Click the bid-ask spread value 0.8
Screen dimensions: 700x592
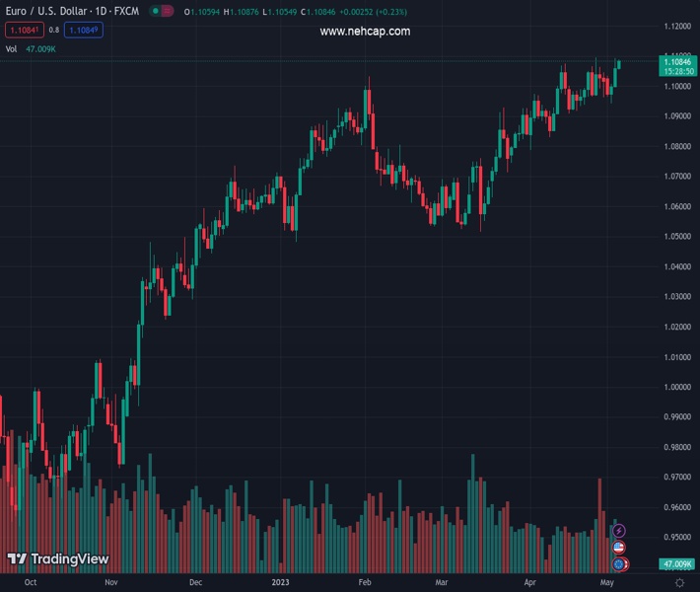click(x=54, y=30)
